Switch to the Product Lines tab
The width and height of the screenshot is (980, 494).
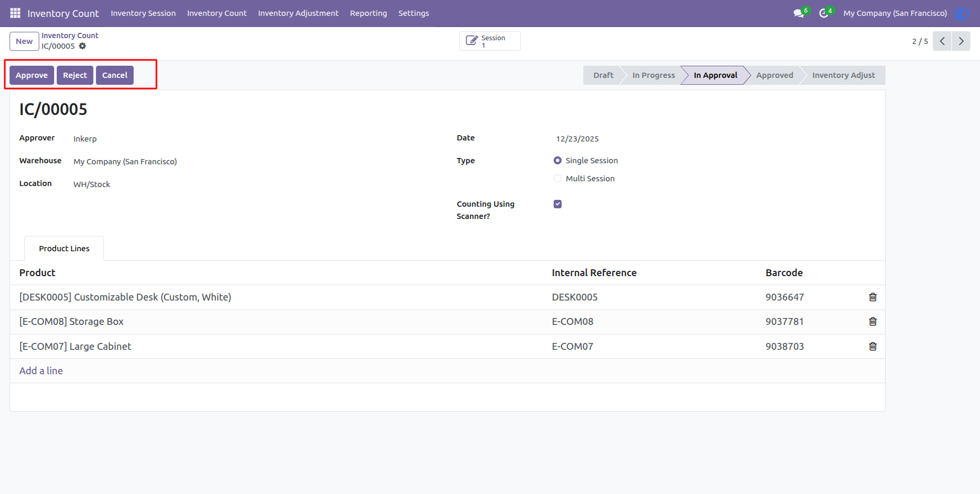(64, 249)
